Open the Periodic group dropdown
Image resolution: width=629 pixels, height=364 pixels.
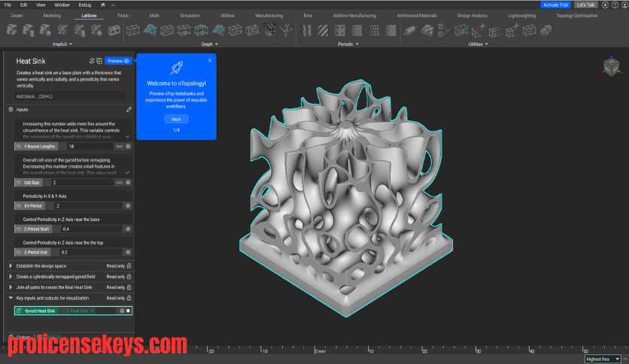coord(348,44)
